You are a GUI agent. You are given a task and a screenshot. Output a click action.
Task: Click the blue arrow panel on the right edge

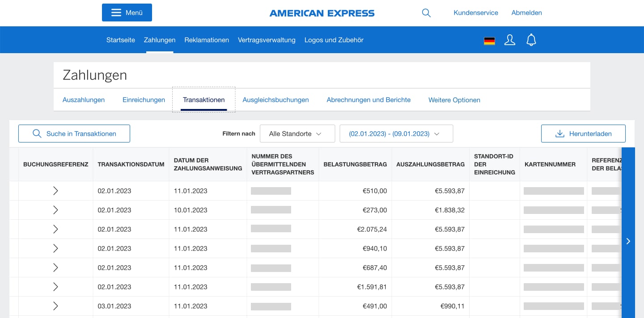[x=628, y=241]
